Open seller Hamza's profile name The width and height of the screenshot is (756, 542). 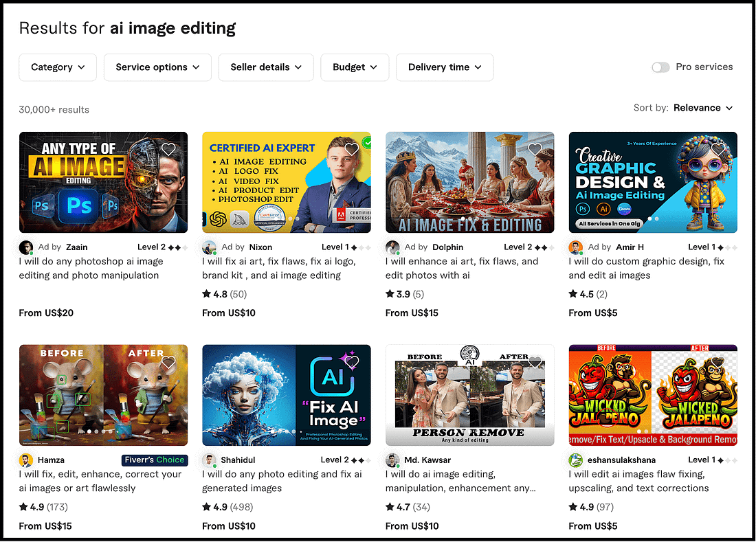tap(51, 460)
